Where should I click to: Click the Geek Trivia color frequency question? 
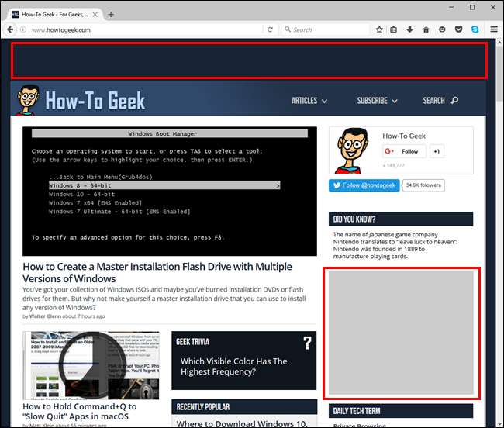233,367
